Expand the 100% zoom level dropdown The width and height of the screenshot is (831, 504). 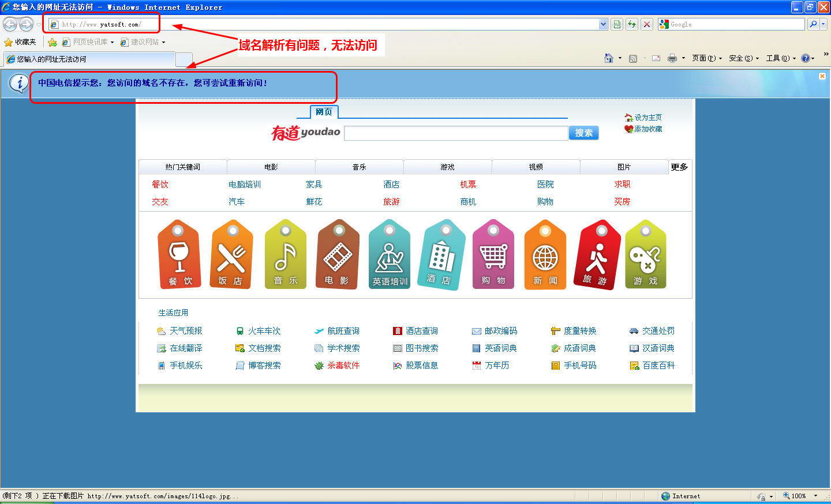coord(815,496)
